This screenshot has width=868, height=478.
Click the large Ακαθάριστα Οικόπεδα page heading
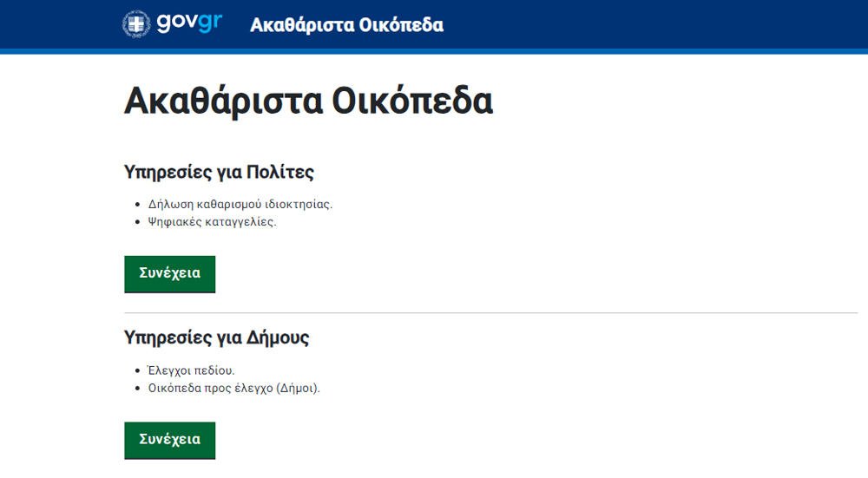pos(308,101)
